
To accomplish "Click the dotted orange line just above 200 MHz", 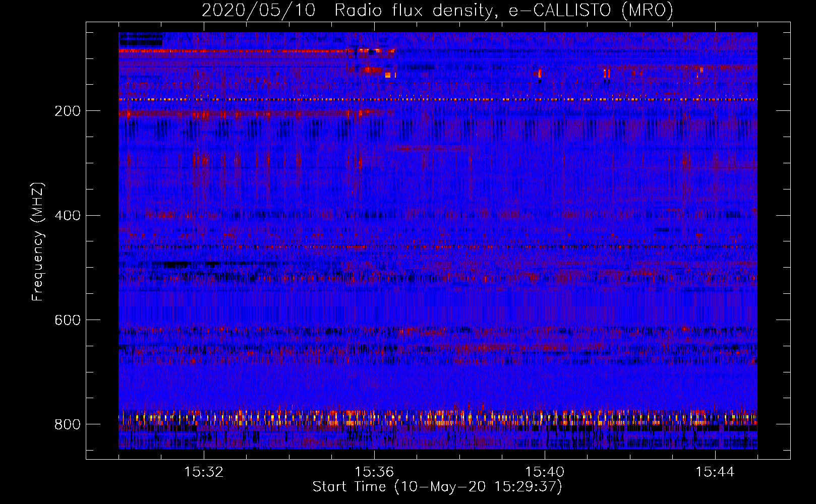I will pos(438,99).
